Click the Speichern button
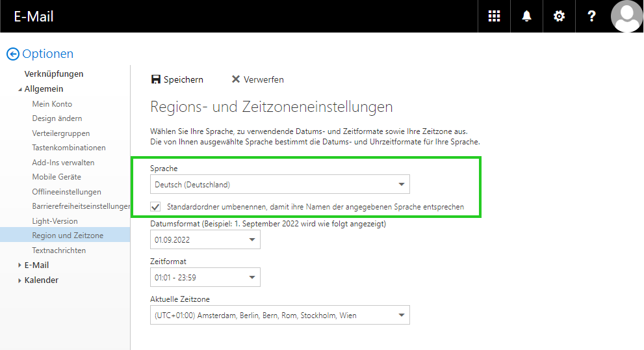Screen dimensions: 644x350 (177, 79)
